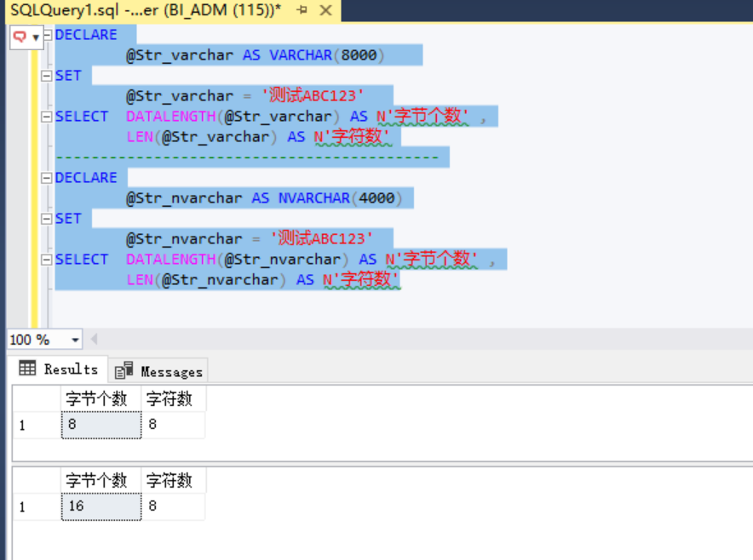Collapse the first DECLARE block
The width and height of the screenshot is (753, 560).
(47, 35)
